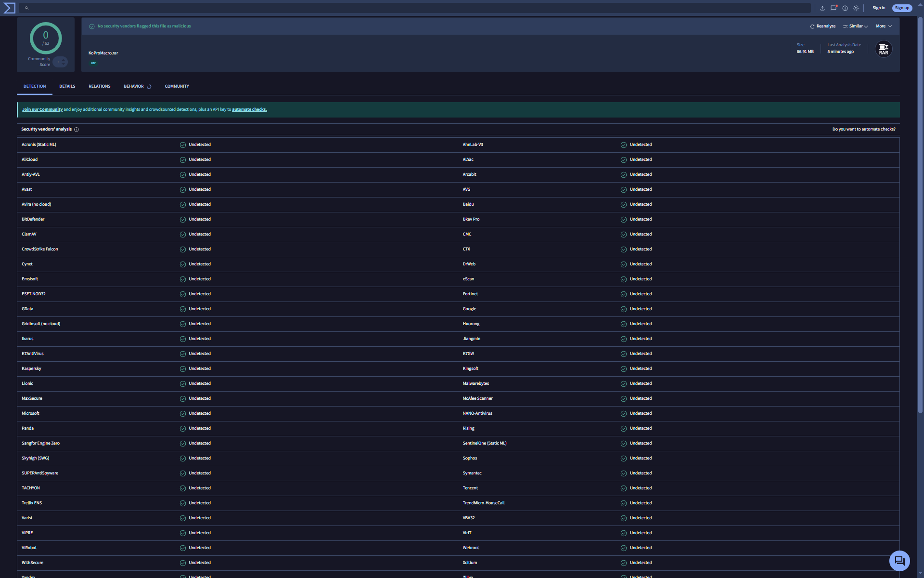Click Undetected status in Gridinsoft row
Viewport: 924px width, 578px height.
(200, 324)
